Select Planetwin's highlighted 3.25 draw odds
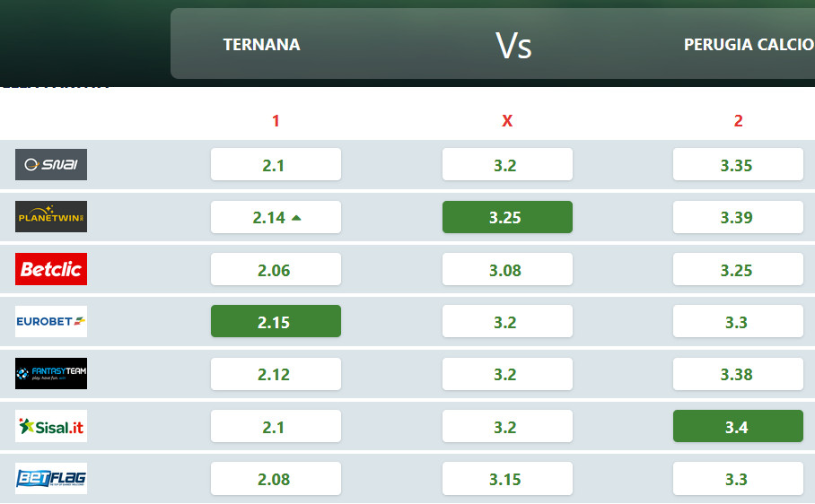The height and width of the screenshot is (504, 815). [x=507, y=217]
